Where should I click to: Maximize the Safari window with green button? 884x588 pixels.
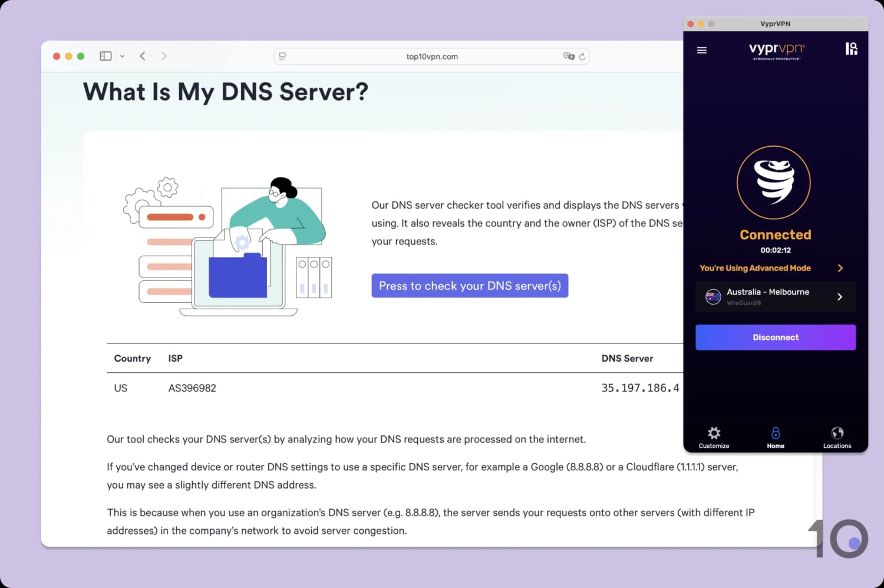click(81, 56)
